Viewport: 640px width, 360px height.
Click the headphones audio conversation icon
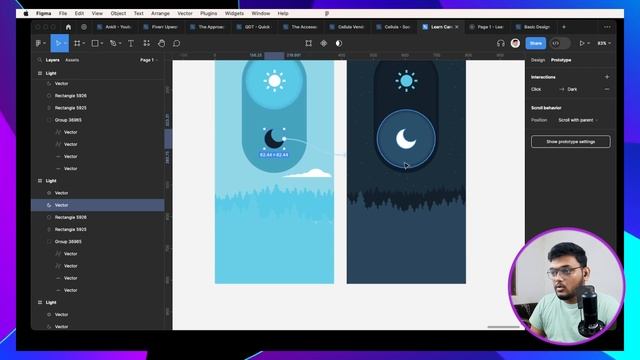coord(500,43)
